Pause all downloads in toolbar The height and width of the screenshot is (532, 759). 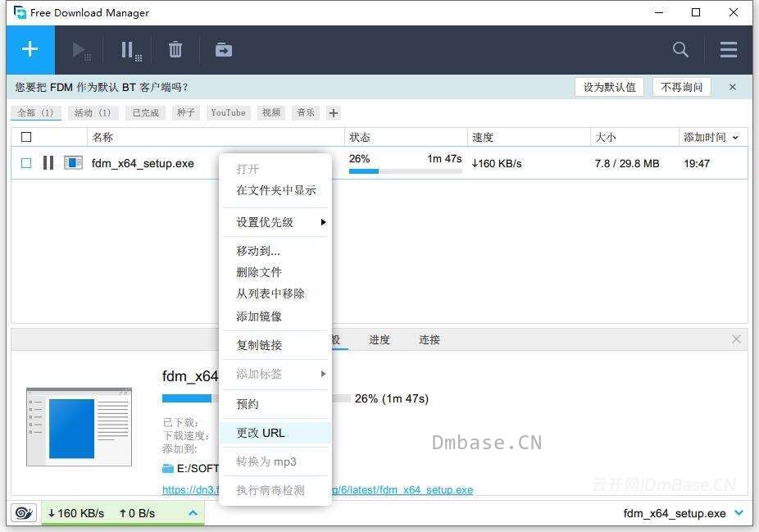click(130, 50)
